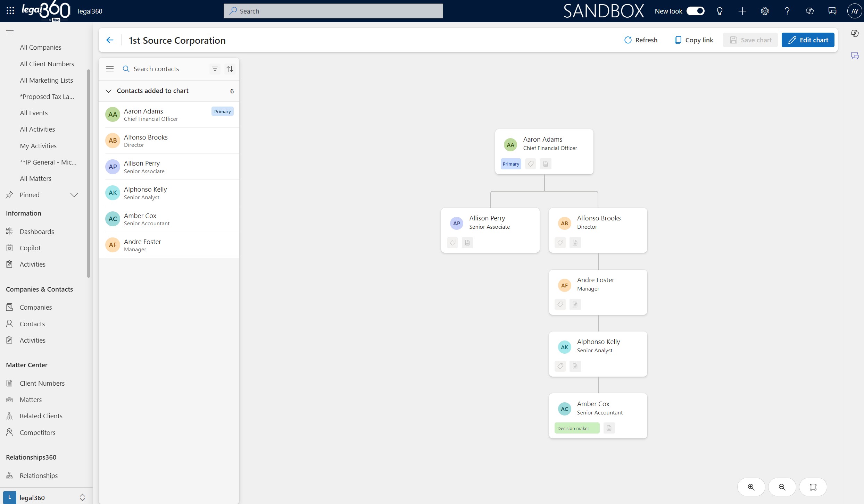Screen dimensions: 864x504
Task: Toggle the contacts panel hamburger icon
Action: coord(110,69)
